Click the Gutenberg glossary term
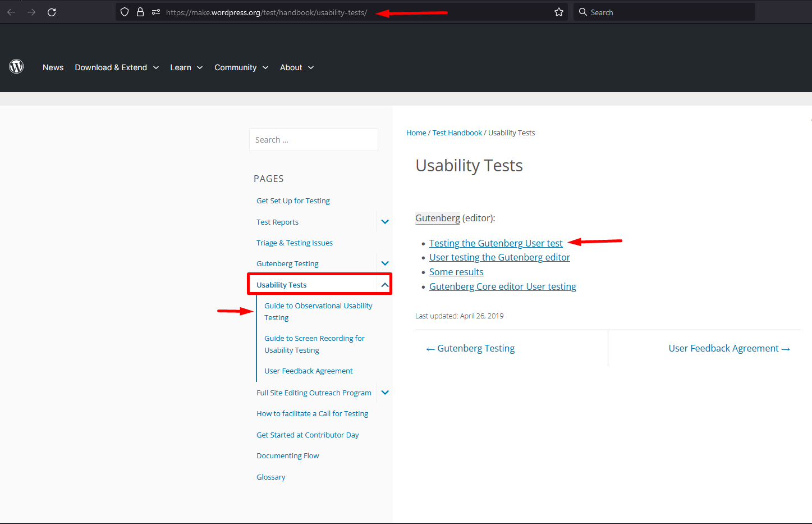Image resolution: width=812 pixels, height=524 pixels. pyautogui.click(x=438, y=218)
